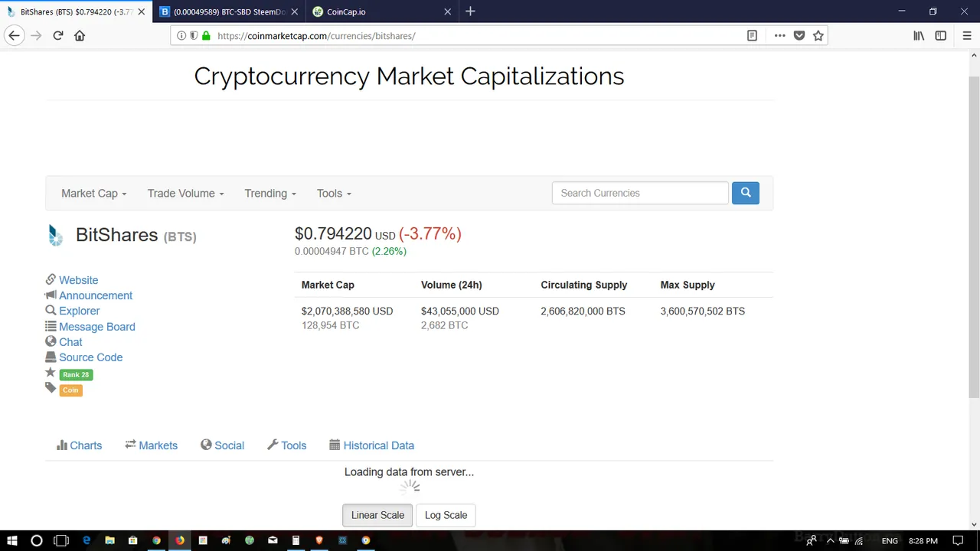Open the Chat link

(x=70, y=342)
